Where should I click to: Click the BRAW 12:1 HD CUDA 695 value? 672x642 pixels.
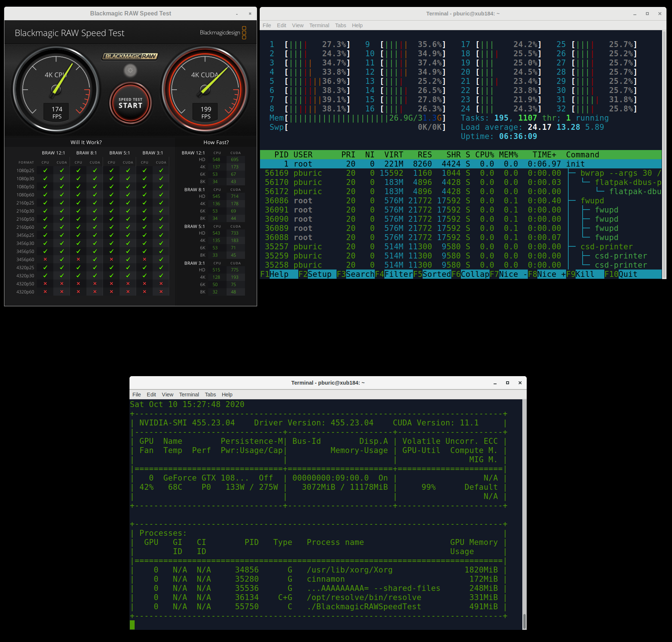(x=235, y=160)
